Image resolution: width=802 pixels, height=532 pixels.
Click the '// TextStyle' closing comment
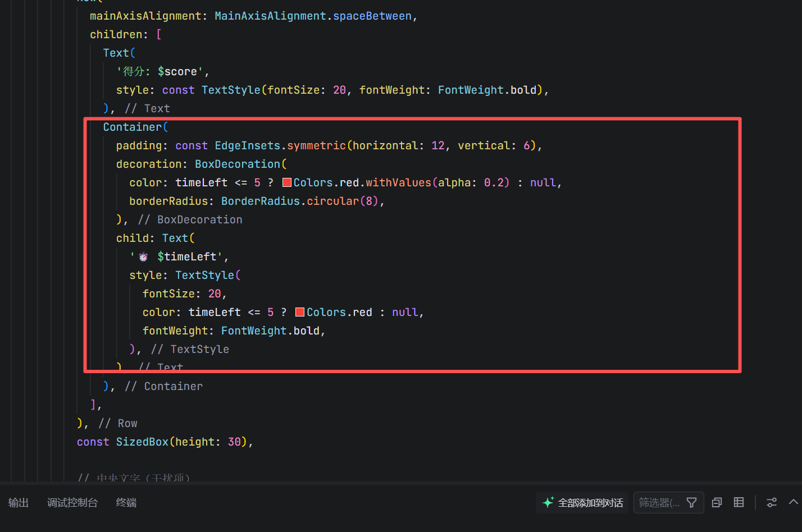(x=190, y=349)
